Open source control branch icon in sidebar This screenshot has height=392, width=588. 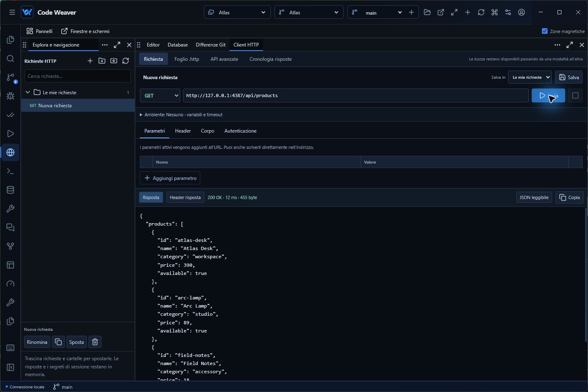coord(11,78)
